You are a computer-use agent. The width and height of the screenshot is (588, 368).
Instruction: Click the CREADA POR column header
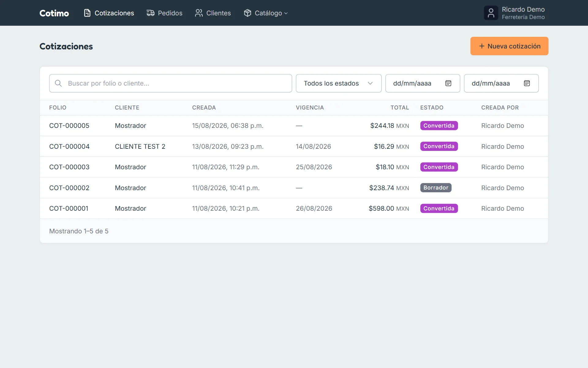point(500,108)
